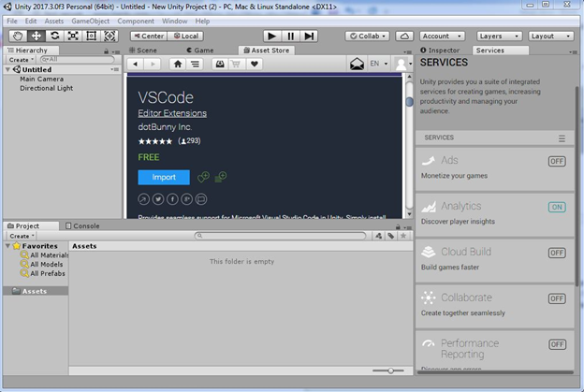Change Asset Store language EN dropdown

click(x=379, y=64)
